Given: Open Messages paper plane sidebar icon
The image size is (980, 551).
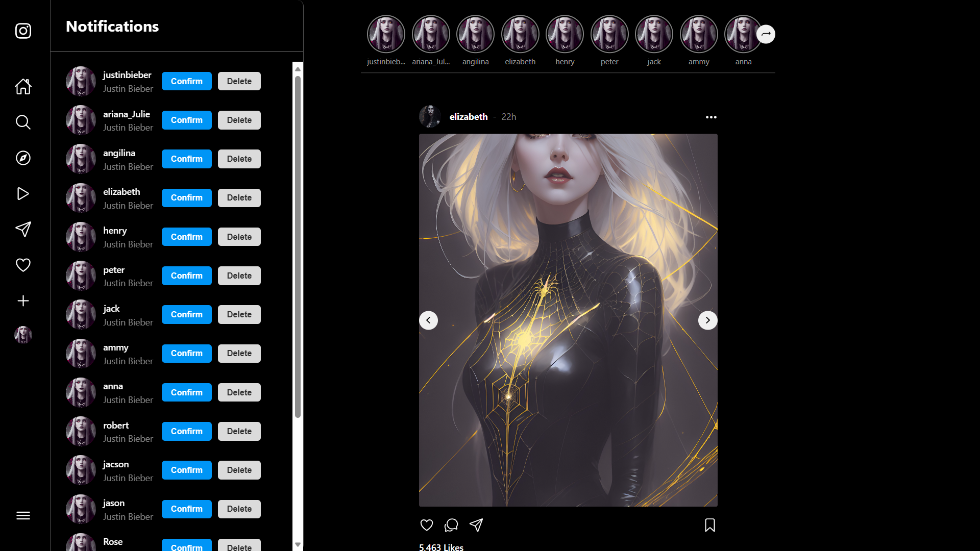Looking at the screenshot, I should click(23, 229).
